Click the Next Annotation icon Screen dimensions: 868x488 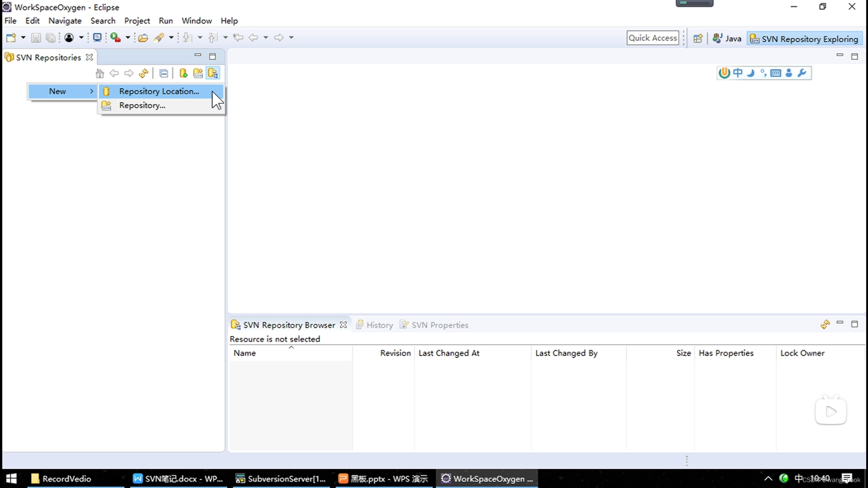point(188,38)
